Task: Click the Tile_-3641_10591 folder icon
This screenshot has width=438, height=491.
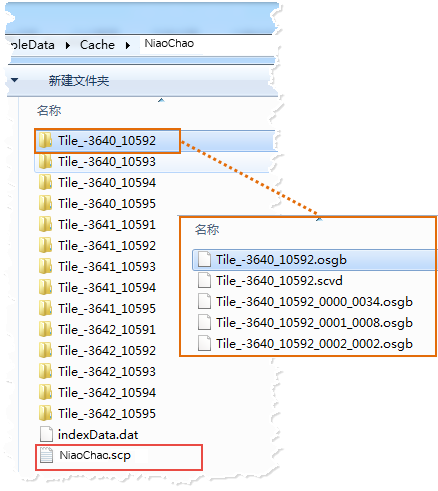Action: (x=45, y=224)
